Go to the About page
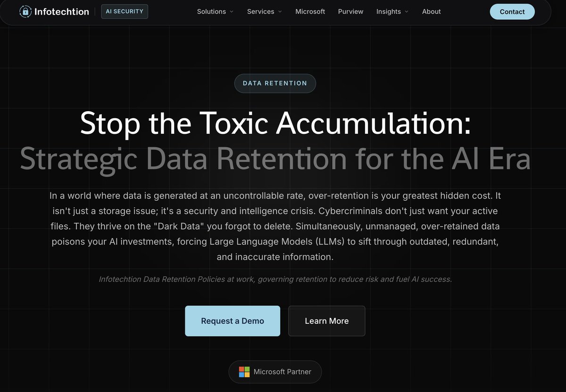Screen dimensions: 566x392 431,11
